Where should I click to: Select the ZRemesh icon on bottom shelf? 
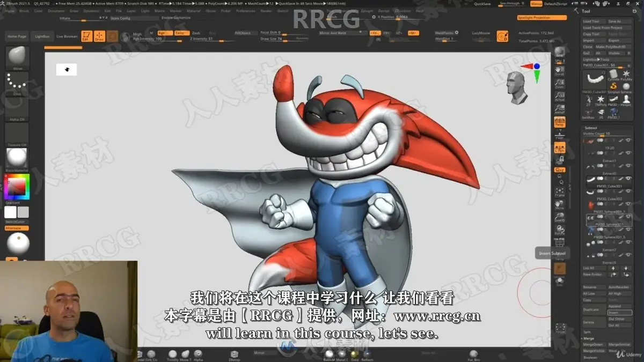tap(235, 354)
